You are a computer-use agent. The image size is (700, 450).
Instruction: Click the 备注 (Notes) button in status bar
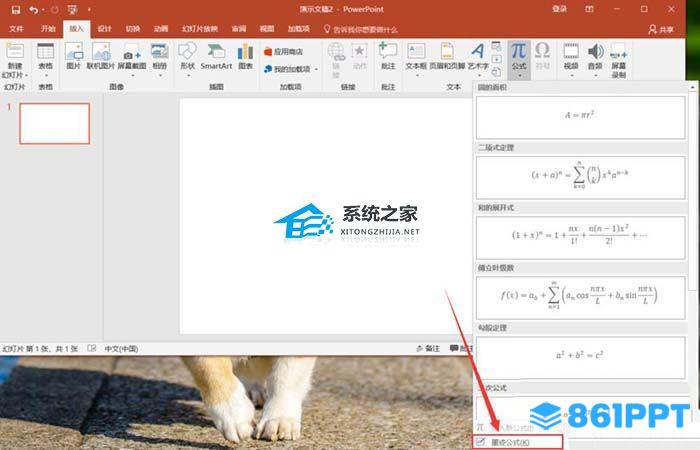[428, 349]
